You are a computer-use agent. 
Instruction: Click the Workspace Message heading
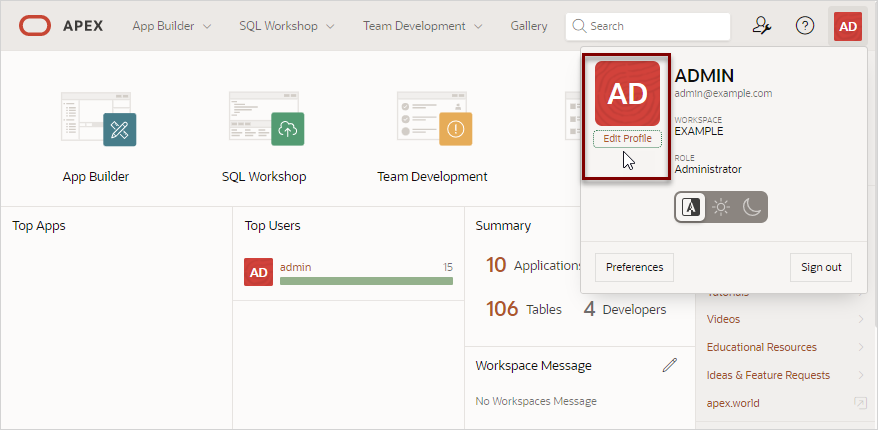533,366
